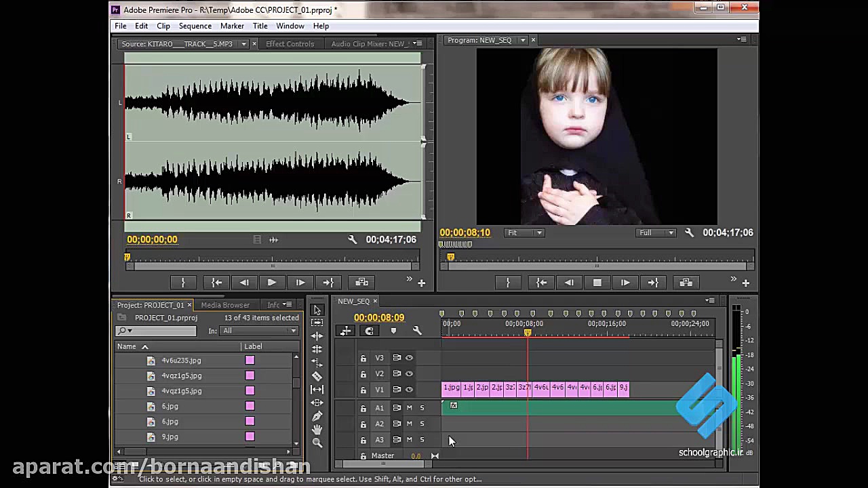Solo audio track A2

pyautogui.click(x=422, y=424)
